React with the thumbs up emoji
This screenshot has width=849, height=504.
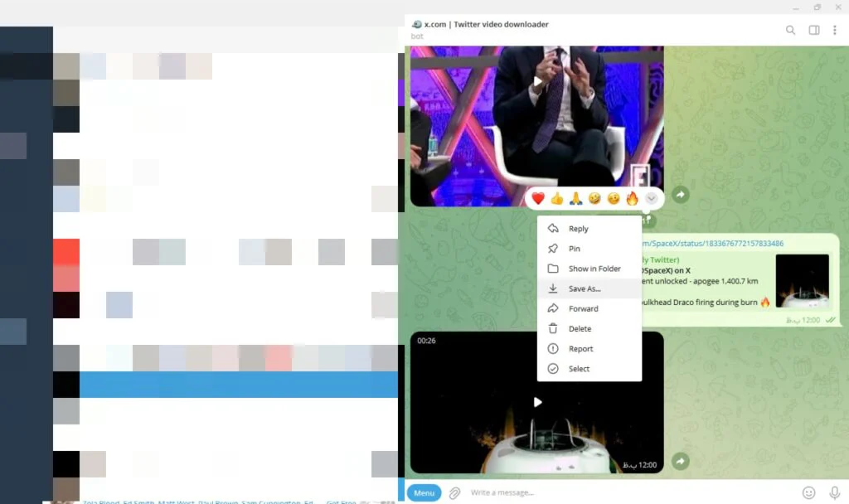(557, 198)
